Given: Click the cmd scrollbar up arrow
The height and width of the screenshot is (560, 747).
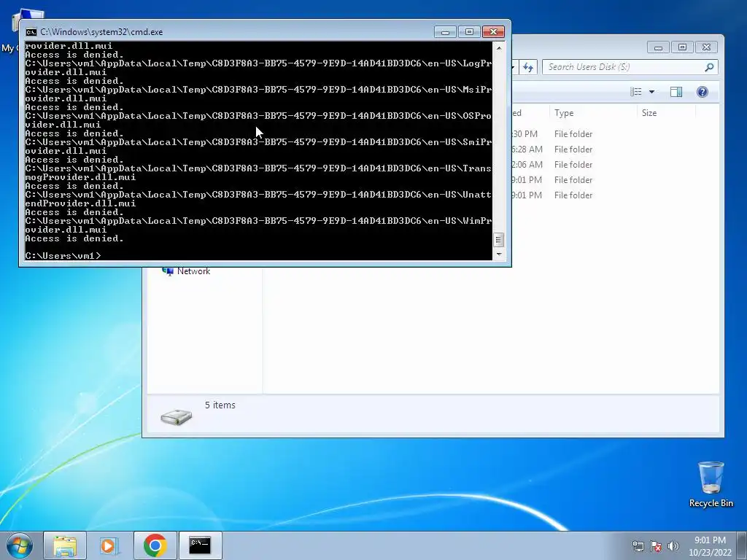Looking at the screenshot, I should click(499, 47).
